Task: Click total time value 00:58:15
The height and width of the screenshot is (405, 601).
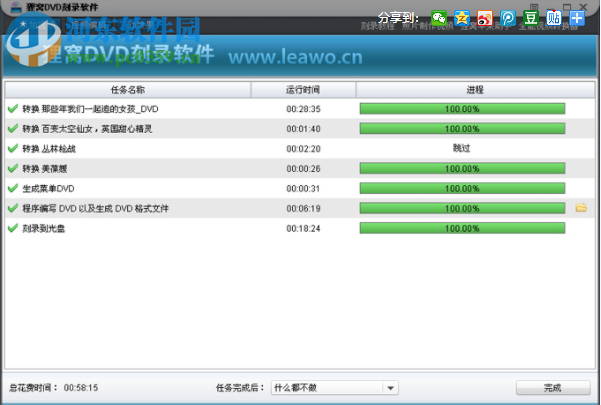Action: [81, 388]
